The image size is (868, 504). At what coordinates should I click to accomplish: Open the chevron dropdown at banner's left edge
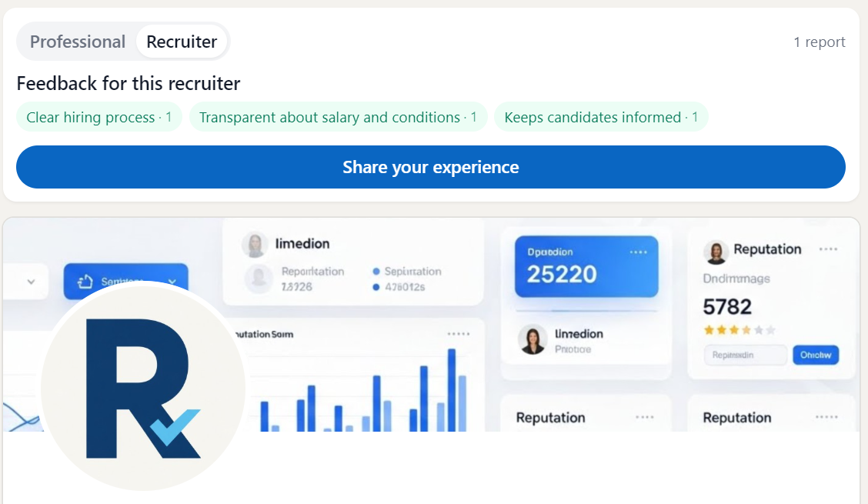point(31,282)
